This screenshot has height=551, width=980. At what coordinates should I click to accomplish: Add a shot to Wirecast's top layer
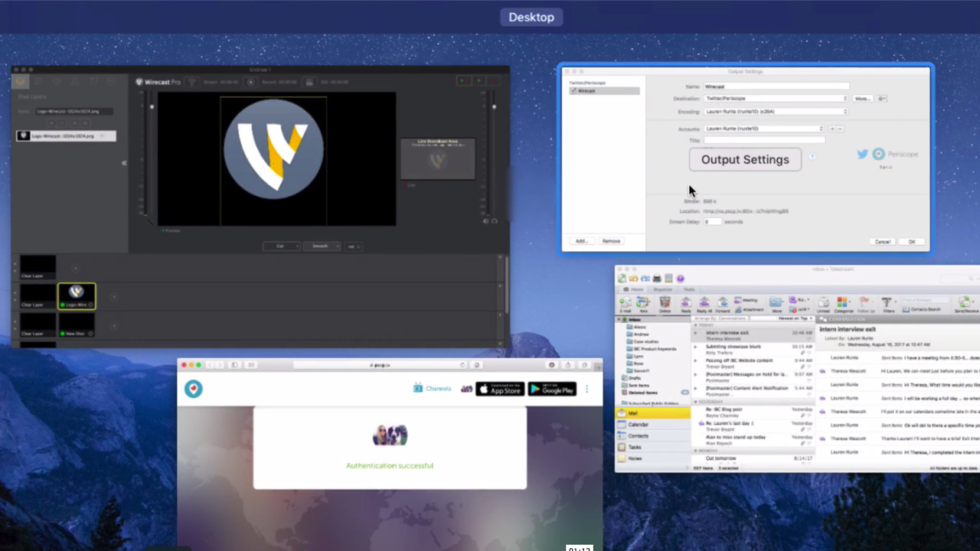pos(75,268)
